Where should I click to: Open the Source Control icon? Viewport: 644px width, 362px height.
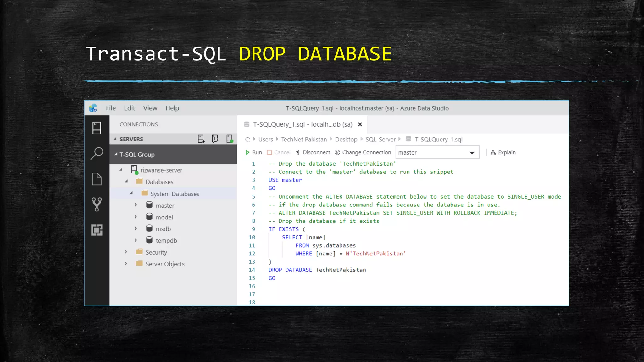pyautogui.click(x=97, y=204)
